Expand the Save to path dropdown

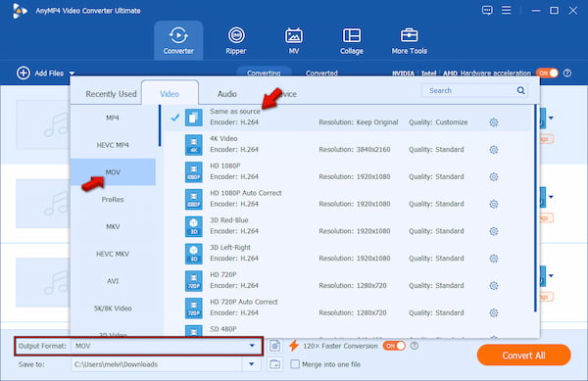[x=252, y=364]
